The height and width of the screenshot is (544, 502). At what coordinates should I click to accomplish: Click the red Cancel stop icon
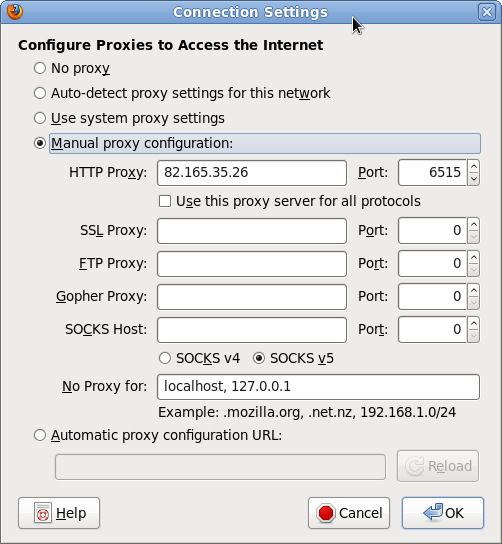pyautogui.click(x=326, y=513)
